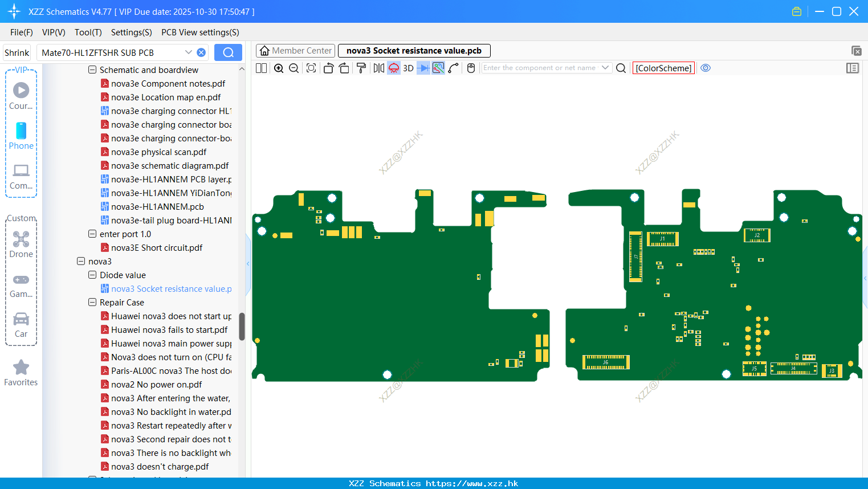The width and height of the screenshot is (868, 489).
Task: Mirror the board with the flip icon
Action: 378,68
